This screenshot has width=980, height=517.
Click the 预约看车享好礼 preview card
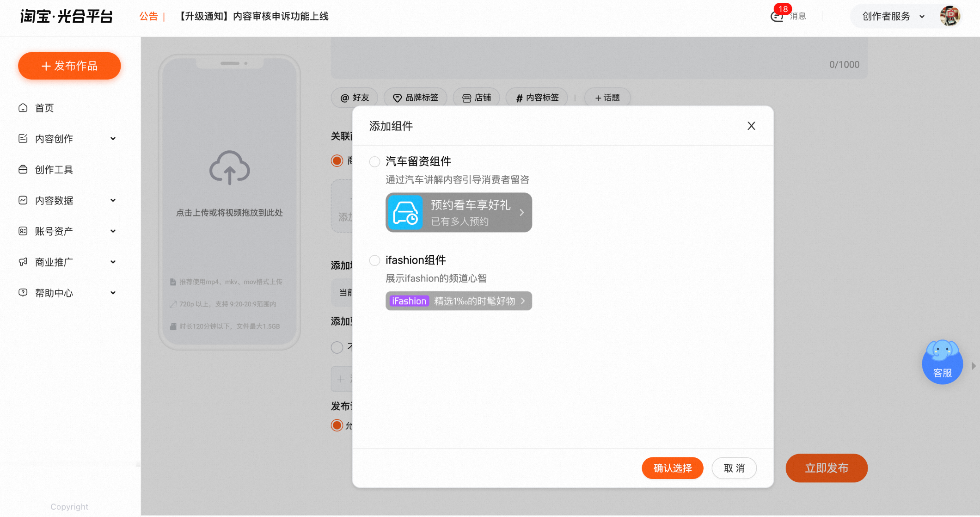pos(459,212)
